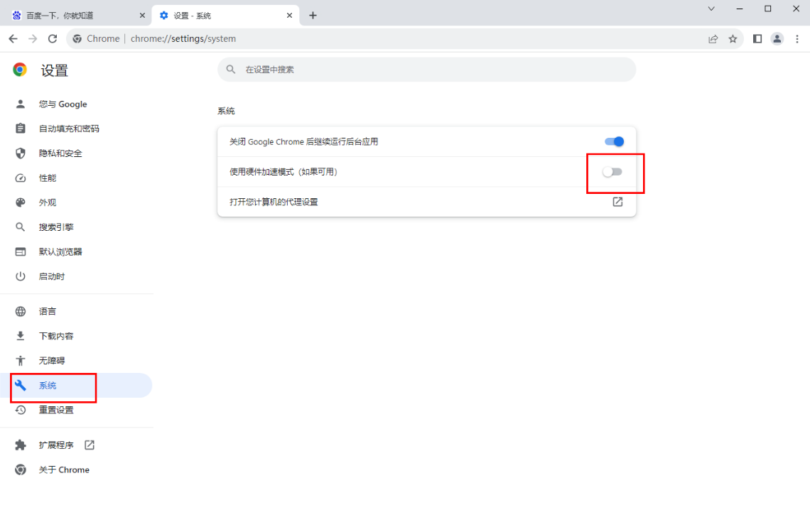Screen dimensions: 810x532
Task: Enable 使用硬件加速模式 toggle
Action: [612, 172]
